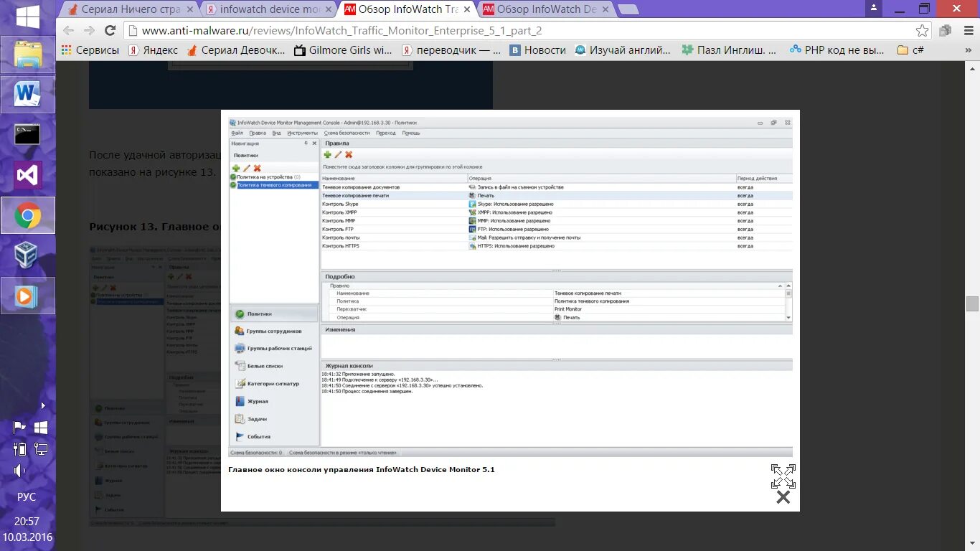The height and width of the screenshot is (551, 980).
Task: Click the page vertical scrollbar thumb
Action: pyautogui.click(x=972, y=303)
